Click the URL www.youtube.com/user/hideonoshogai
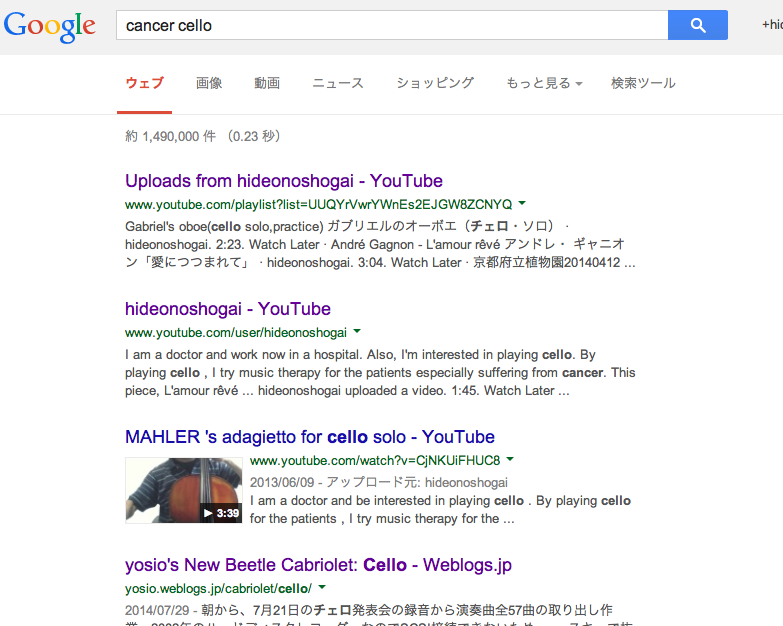The height and width of the screenshot is (626, 783). point(236,332)
